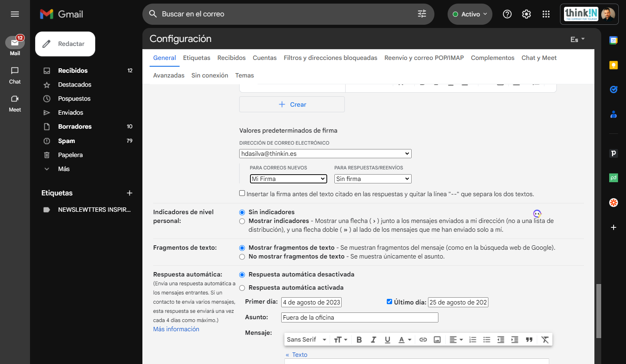The image size is (626, 364).
Task: Click Crear signature button
Action: (x=292, y=104)
